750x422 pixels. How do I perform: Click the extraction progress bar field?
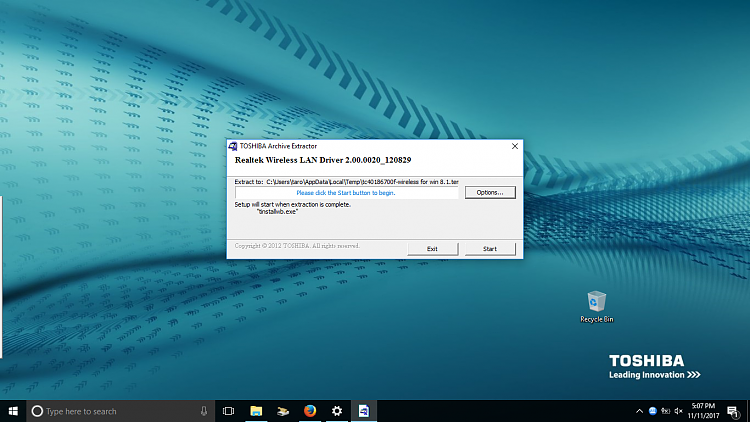click(x=346, y=193)
